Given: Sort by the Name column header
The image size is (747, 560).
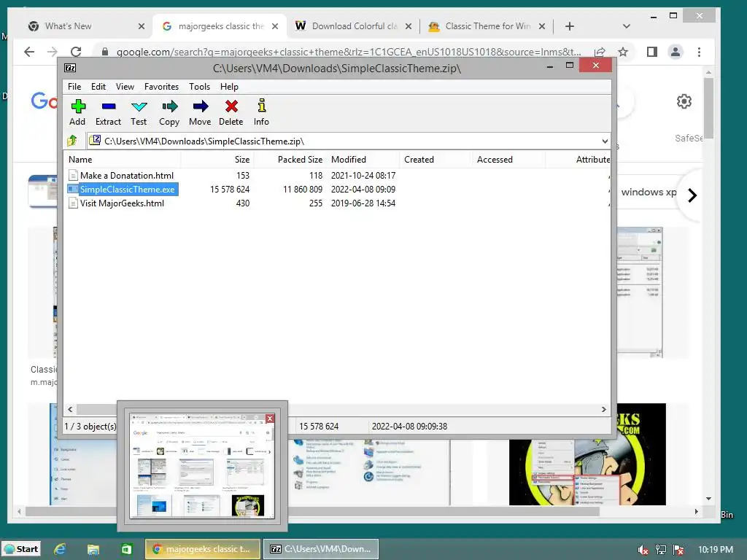Looking at the screenshot, I should [122, 160].
